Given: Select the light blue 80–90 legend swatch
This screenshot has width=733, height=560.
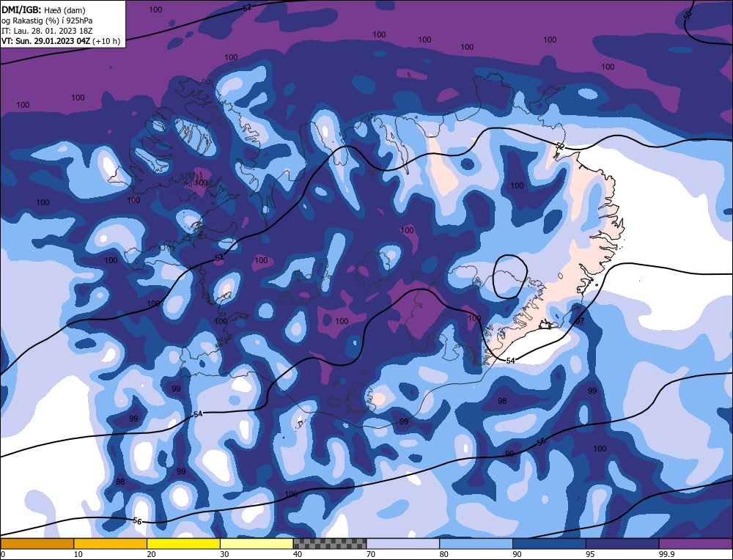Looking at the screenshot, I should tap(476, 544).
